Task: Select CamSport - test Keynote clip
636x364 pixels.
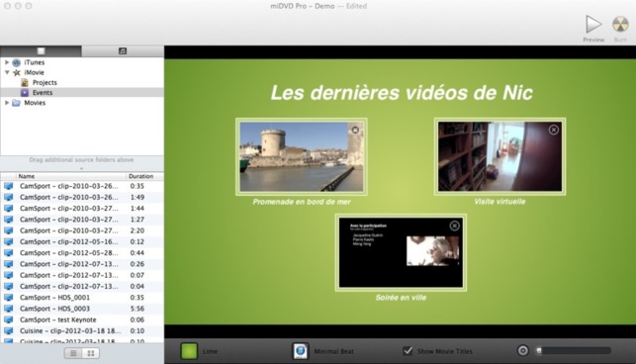Action: pos(82,319)
